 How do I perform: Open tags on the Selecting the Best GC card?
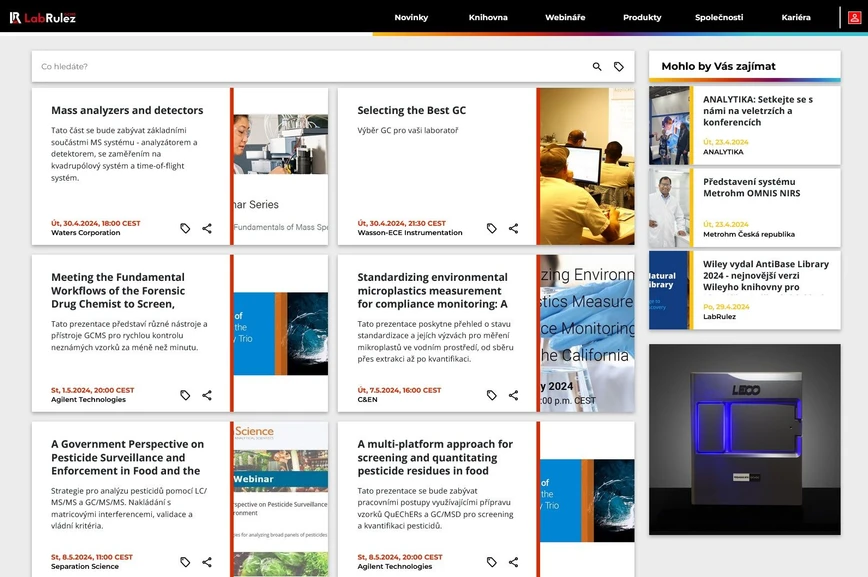coord(491,228)
